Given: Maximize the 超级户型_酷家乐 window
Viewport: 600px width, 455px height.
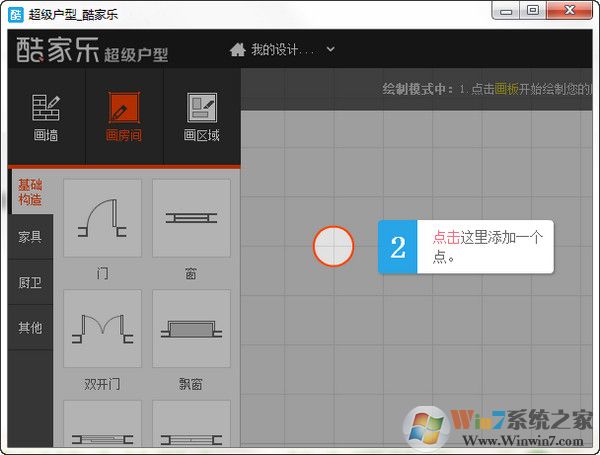Looking at the screenshot, I should (533, 10).
